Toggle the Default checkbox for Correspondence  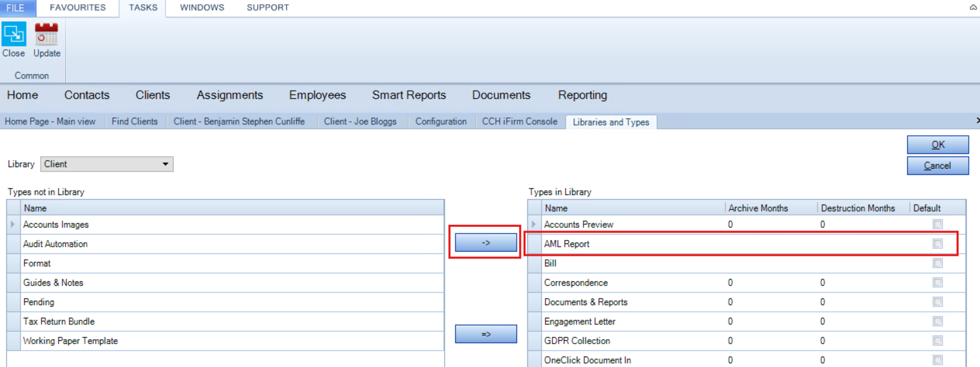coord(938,283)
